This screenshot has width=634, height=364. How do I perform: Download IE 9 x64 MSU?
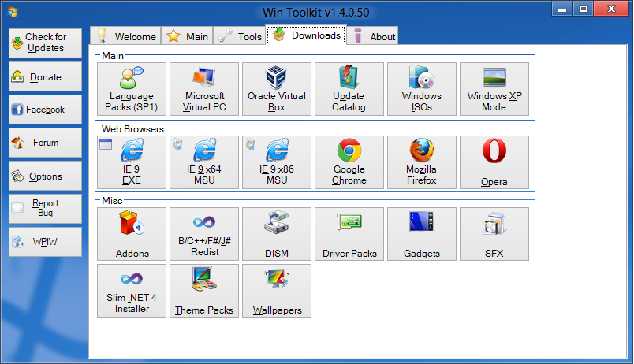pos(204,162)
